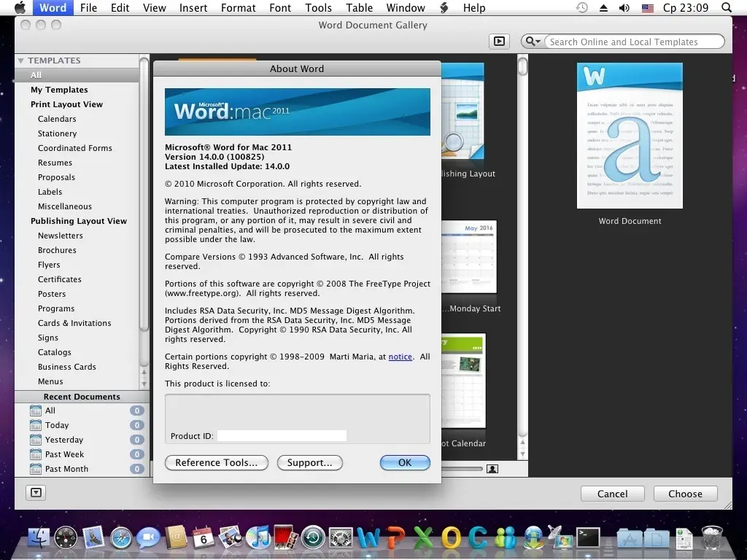Launch Outlook from the Dock
The height and width of the screenshot is (560, 747).
pos(451,538)
